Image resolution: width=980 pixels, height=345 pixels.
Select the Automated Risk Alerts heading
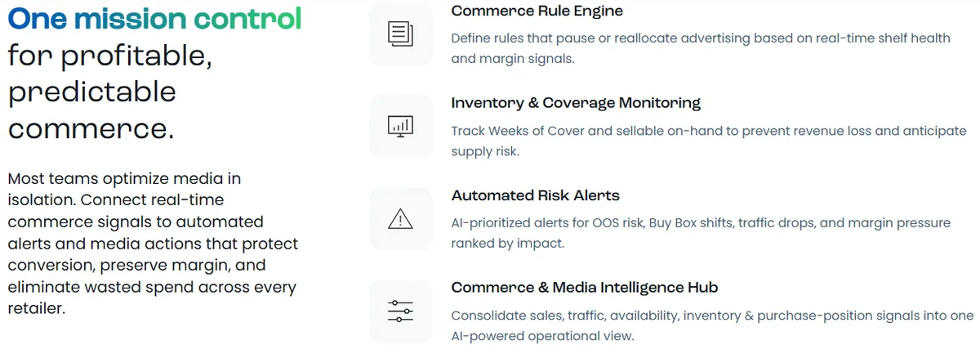click(535, 195)
